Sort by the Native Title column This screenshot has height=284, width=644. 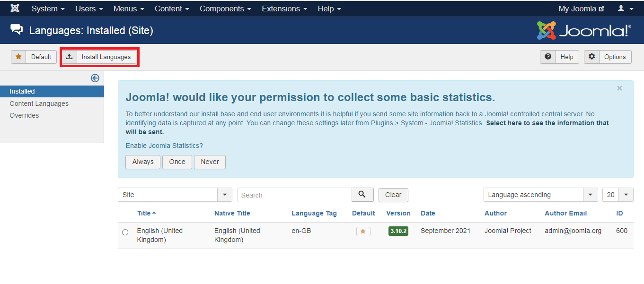pos(232,213)
